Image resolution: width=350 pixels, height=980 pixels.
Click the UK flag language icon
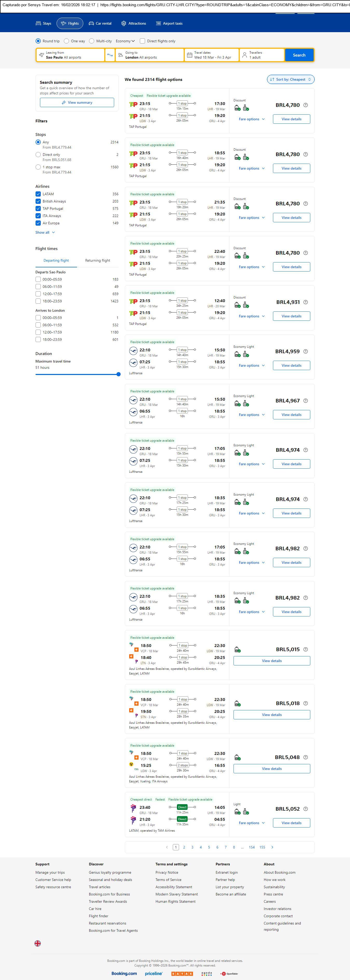point(38,943)
